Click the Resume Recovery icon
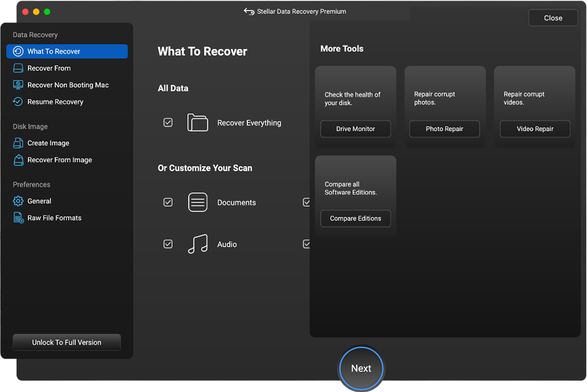Screen dimensions: 587x392 18,102
